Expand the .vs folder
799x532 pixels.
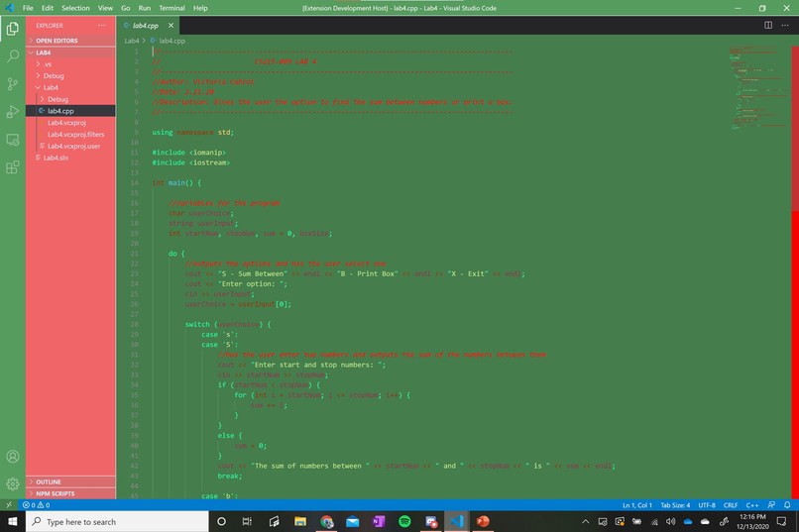70,64
